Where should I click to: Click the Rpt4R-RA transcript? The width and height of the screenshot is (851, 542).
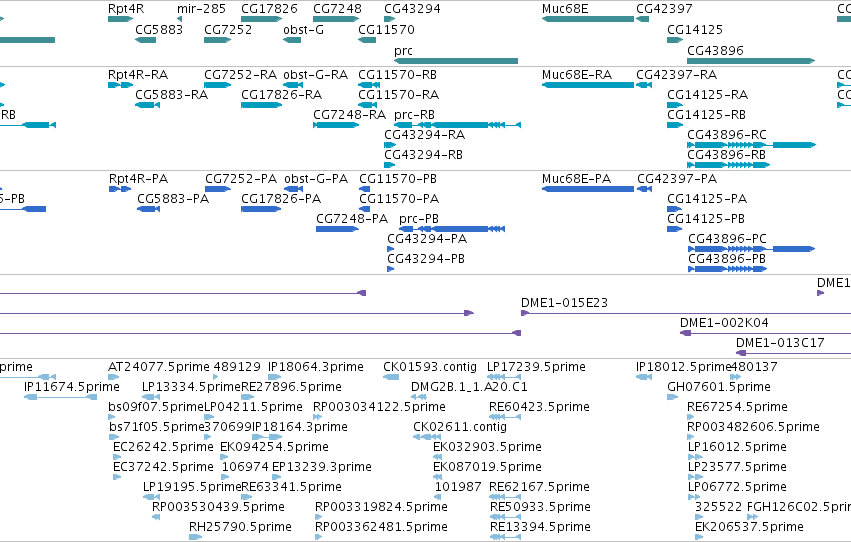[120, 85]
